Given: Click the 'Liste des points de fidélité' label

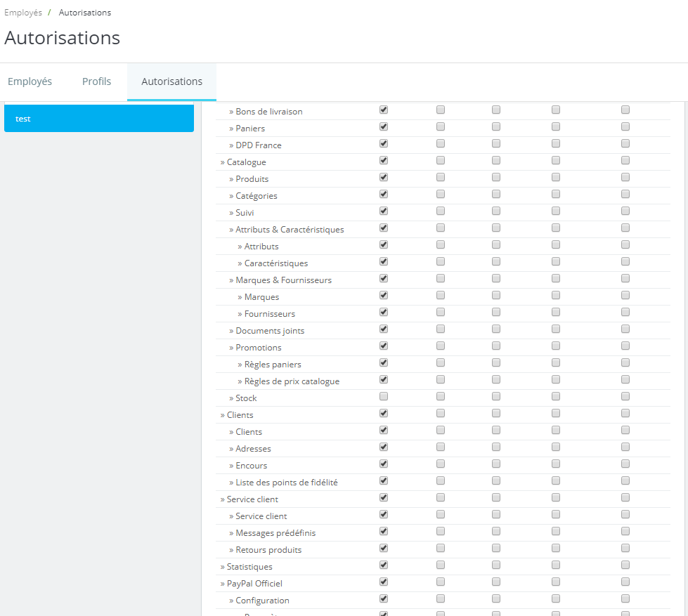Looking at the screenshot, I should [x=287, y=483].
